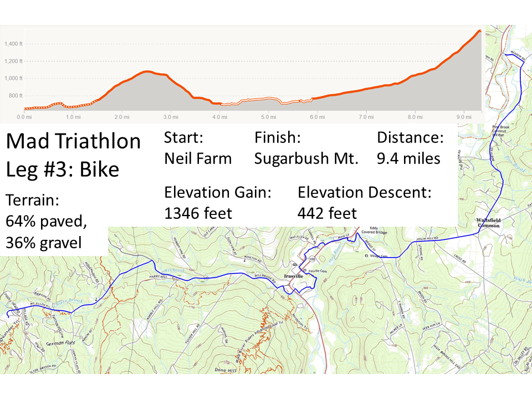Image resolution: width=532 pixels, height=399 pixels.
Task: Click the Sugarbush Mt. finish text
Action: (306, 158)
